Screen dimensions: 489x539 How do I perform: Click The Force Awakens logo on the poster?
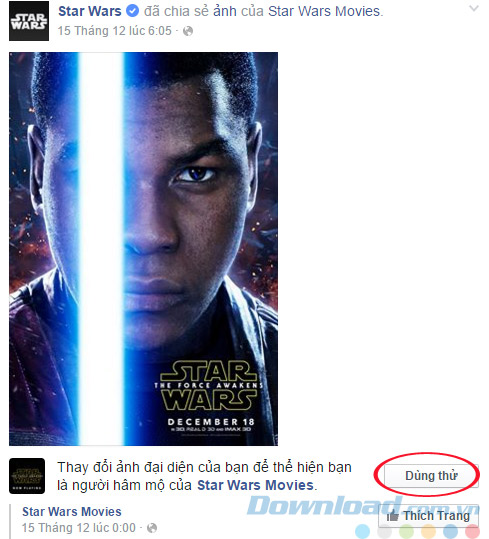(x=209, y=385)
